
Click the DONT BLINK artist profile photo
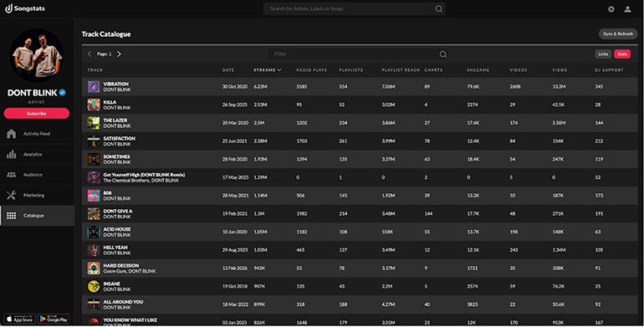click(37, 55)
